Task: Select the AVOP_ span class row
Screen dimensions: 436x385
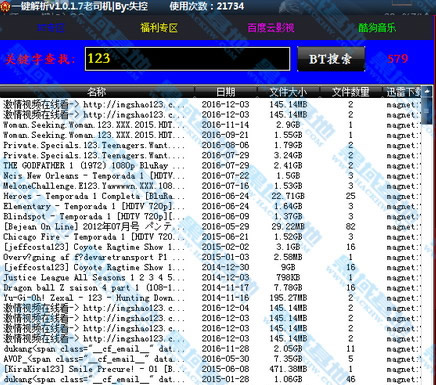Action: (x=211, y=359)
